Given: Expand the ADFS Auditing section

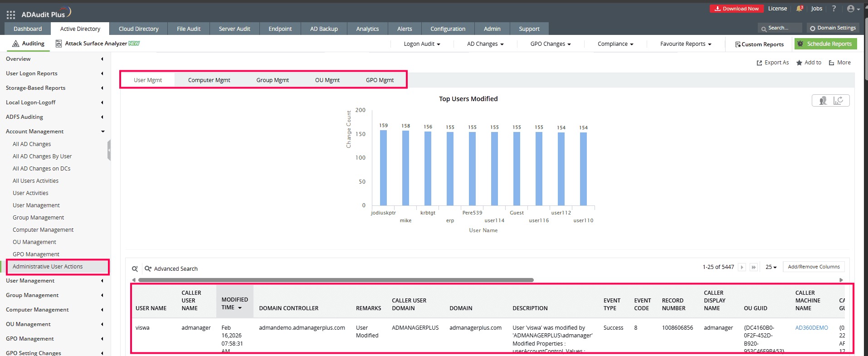Looking at the screenshot, I should click(x=102, y=117).
